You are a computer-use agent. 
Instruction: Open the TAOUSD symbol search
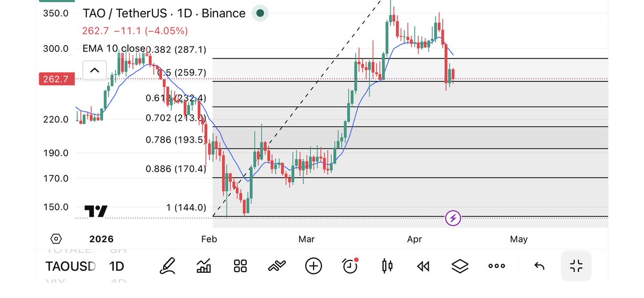[70, 266]
